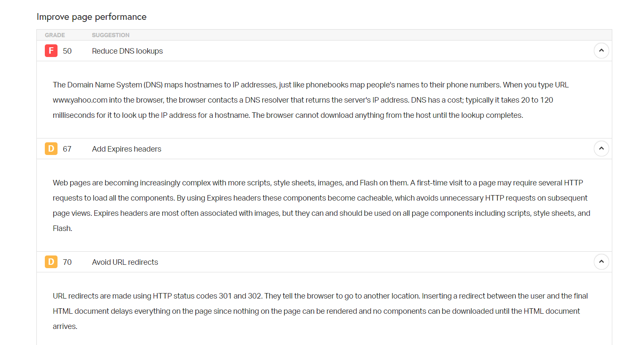Click the score 70 in URL redirects row
This screenshot has height=345, width=644.
tap(67, 262)
